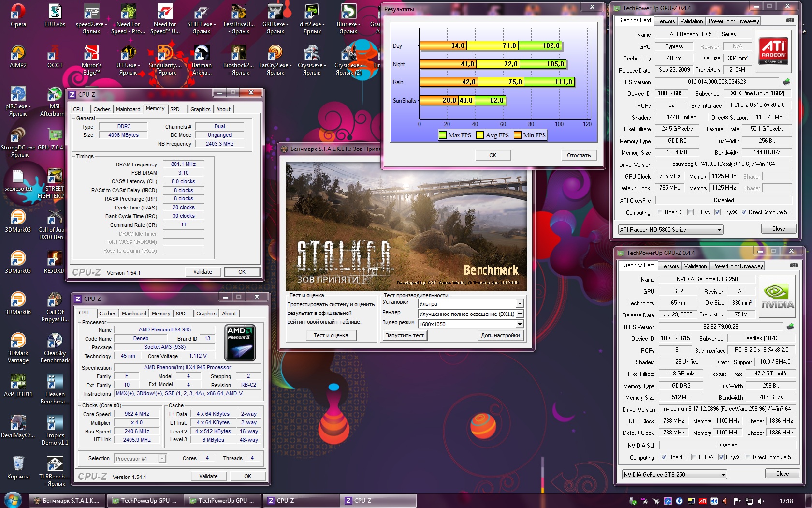
Task: Click the AMD Phenom II logo in CPU-Z
Action: coord(240,343)
